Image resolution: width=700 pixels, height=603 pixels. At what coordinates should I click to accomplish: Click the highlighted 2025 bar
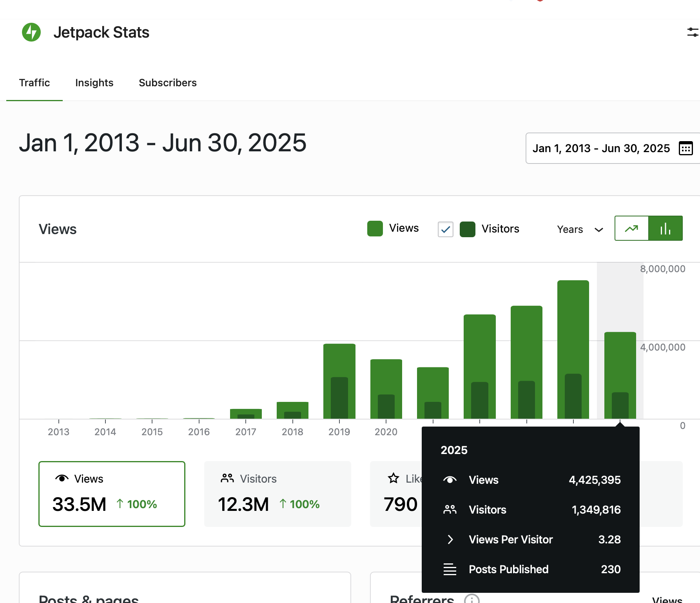click(x=620, y=375)
